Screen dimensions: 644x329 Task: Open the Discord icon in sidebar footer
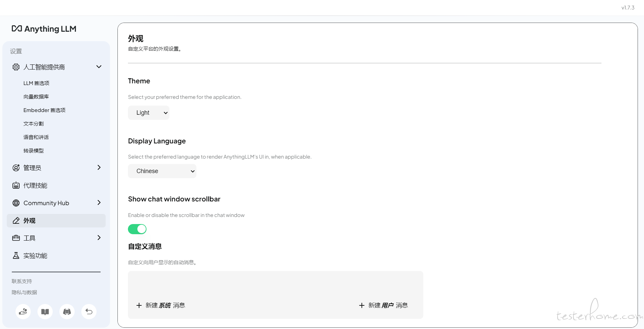pyautogui.click(x=67, y=311)
